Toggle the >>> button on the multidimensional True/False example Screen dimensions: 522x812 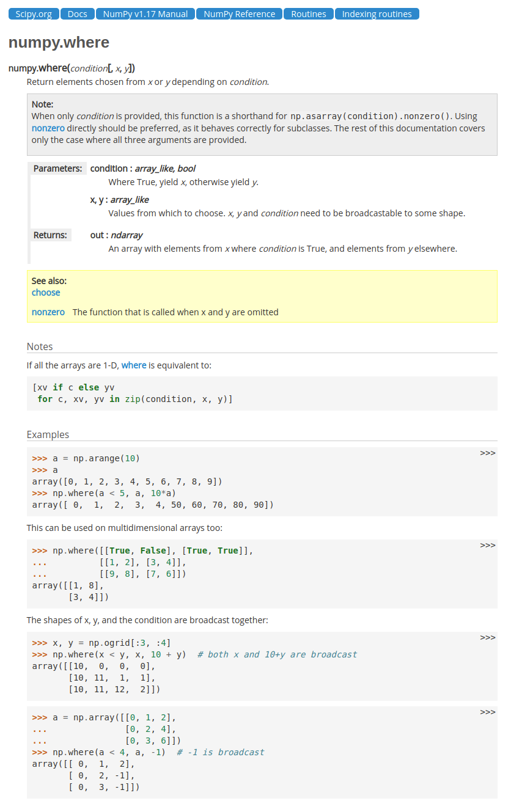487,546
